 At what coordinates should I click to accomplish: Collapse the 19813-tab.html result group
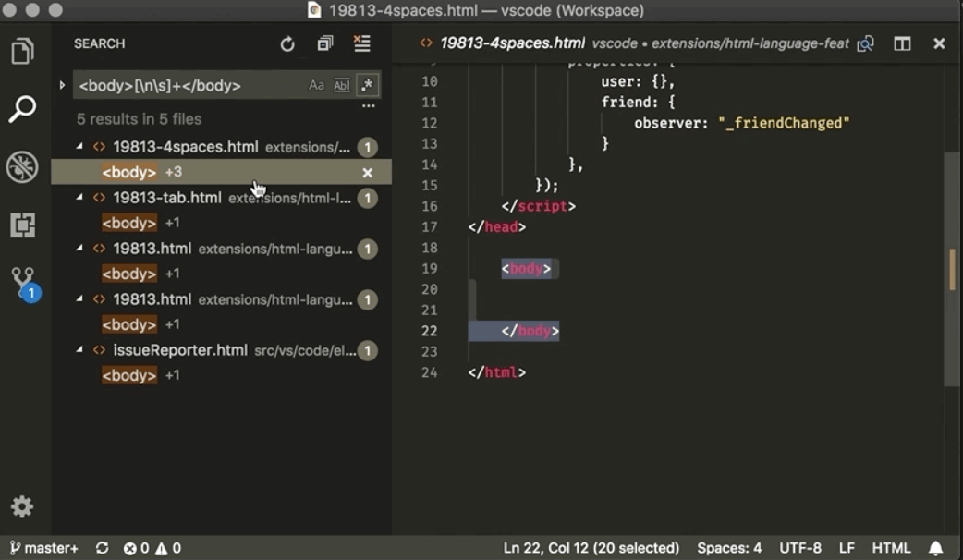(x=79, y=198)
